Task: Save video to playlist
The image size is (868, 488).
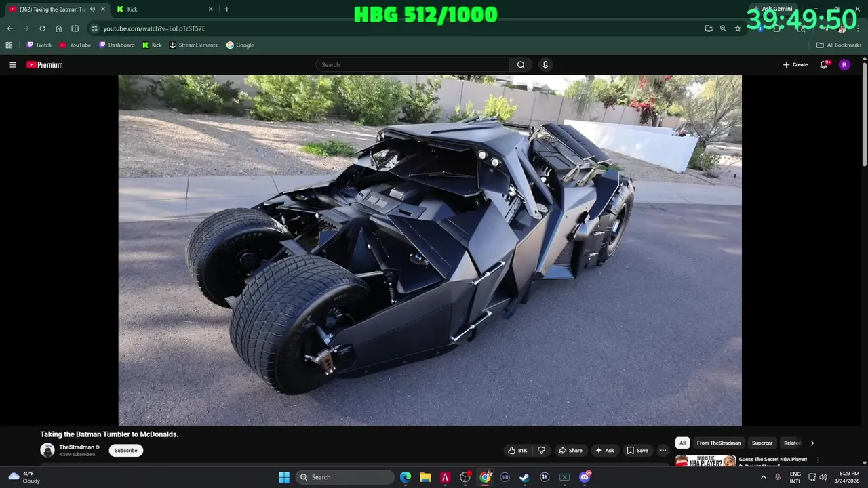Action: (637, 451)
